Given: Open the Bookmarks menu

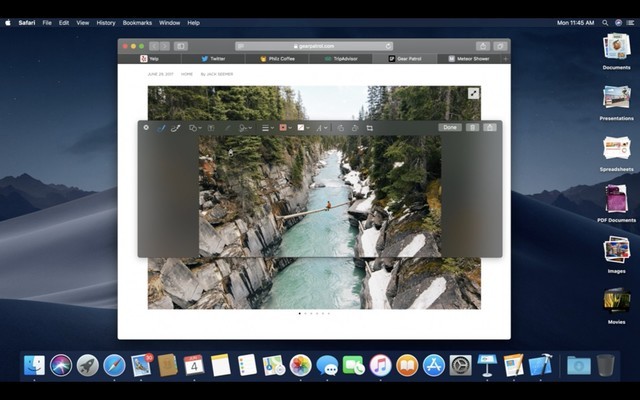Looking at the screenshot, I should coord(137,22).
